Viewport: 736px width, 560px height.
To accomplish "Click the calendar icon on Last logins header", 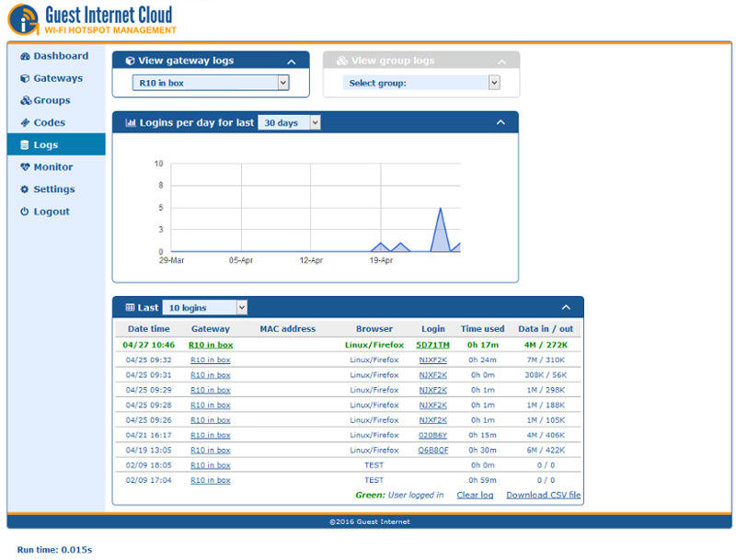I will pos(129,307).
